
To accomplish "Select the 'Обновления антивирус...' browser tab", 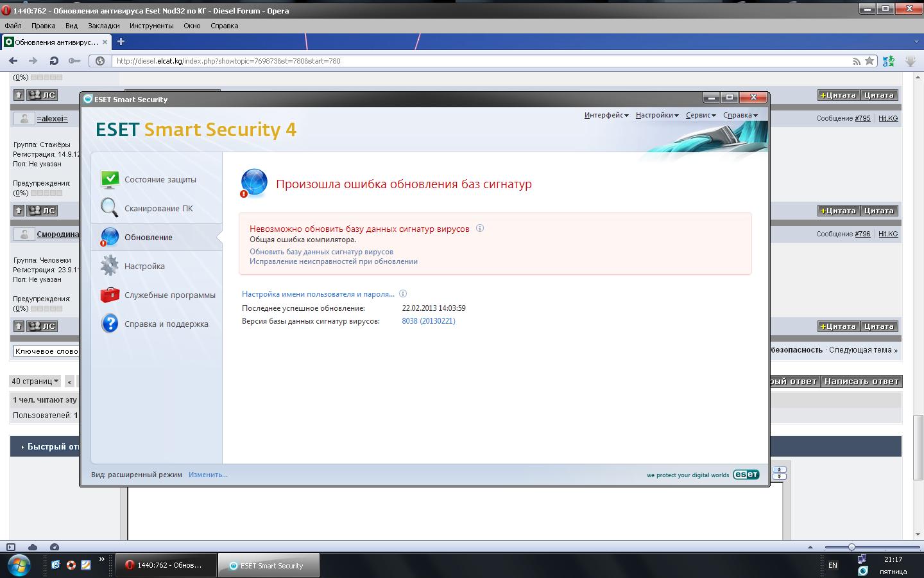I will pyautogui.click(x=56, y=42).
